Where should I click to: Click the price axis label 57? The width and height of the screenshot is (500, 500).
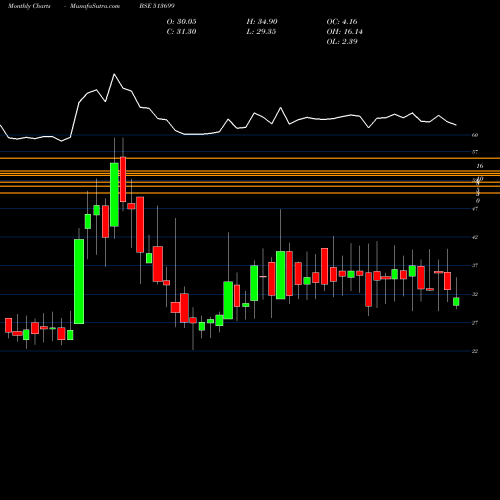click(475, 152)
